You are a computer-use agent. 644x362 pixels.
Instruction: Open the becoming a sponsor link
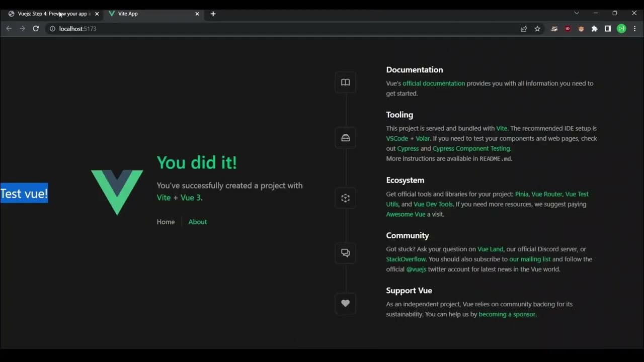click(507, 314)
